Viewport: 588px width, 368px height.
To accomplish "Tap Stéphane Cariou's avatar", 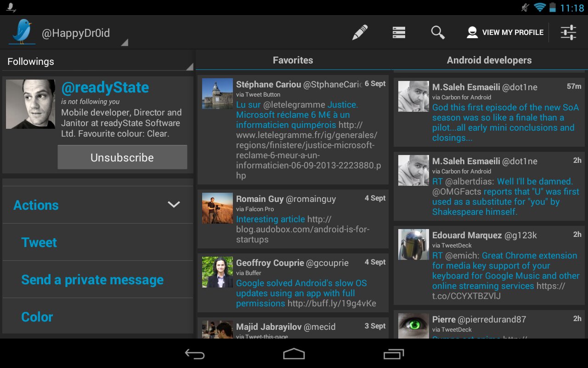I will point(217,94).
